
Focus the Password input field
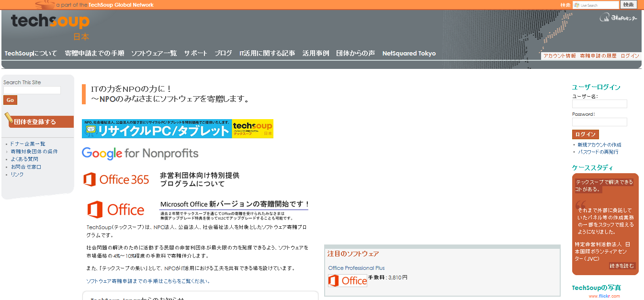click(599, 122)
